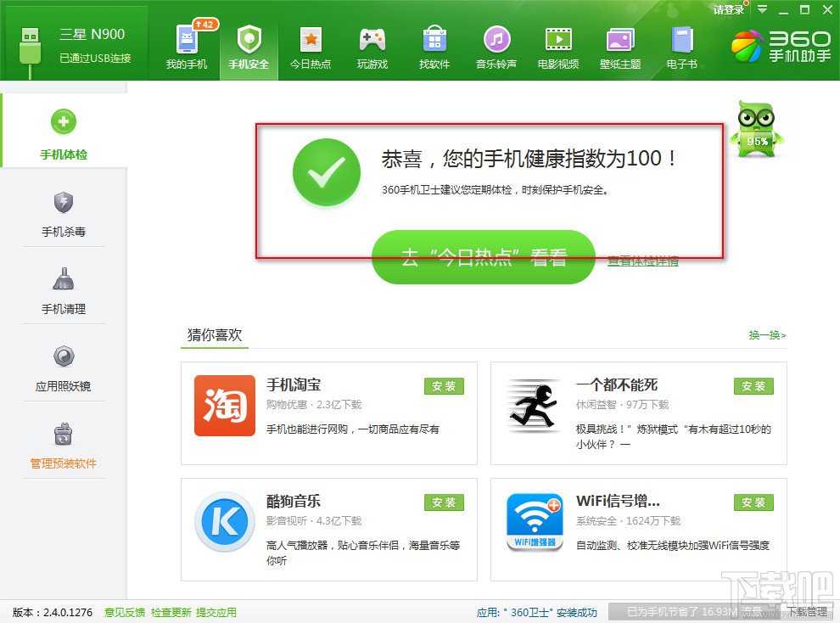Viewport: 840px width, 623px height.
Task: Open 手机清理 broom tool
Action: [64, 291]
